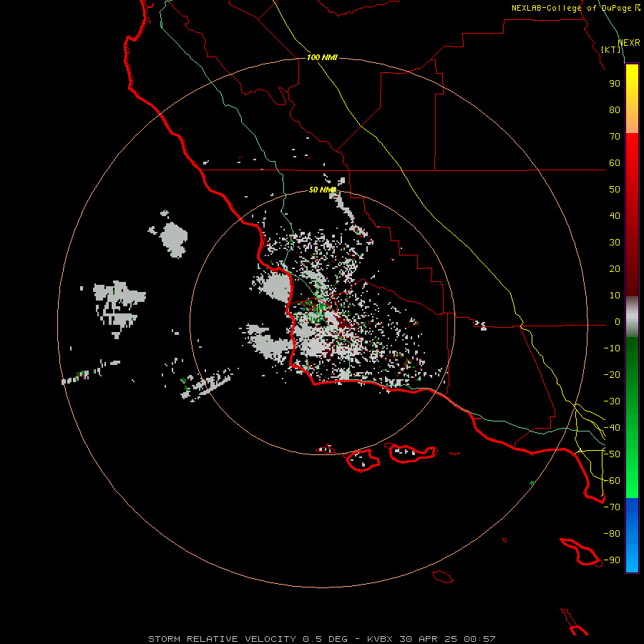The image size is (644, 644).
Task: Click the -20 scale value
Action: click(612, 375)
